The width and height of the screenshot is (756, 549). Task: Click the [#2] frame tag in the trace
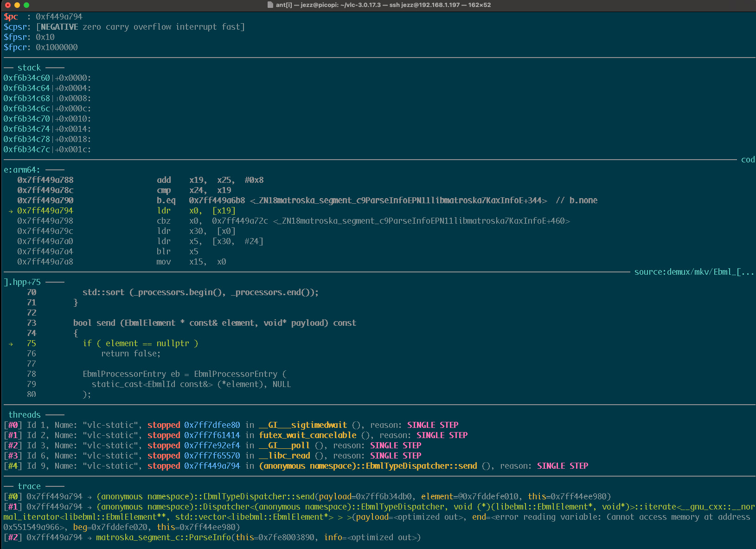(13, 537)
